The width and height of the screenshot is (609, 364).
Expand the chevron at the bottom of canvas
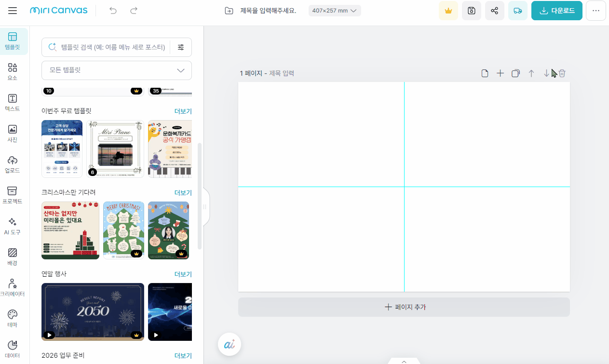(x=404, y=361)
